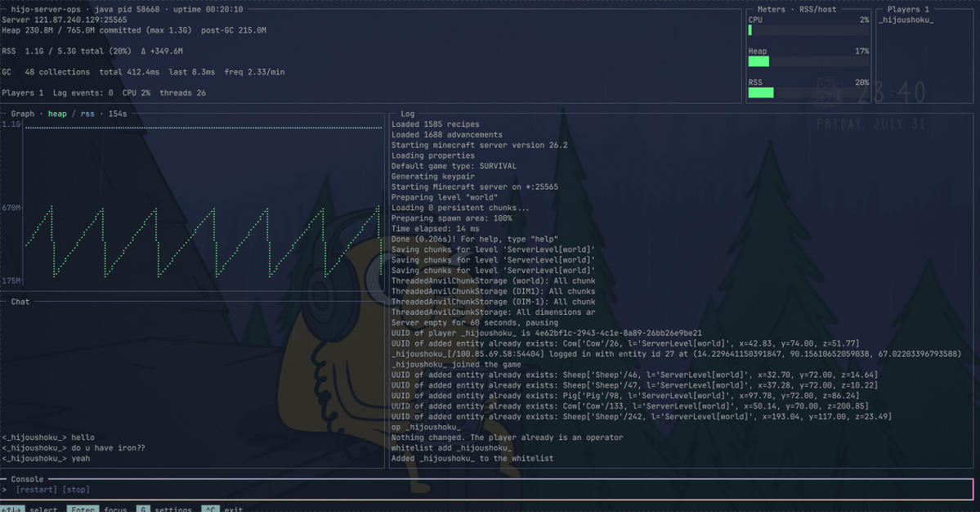Click the Enter focus key hint
This screenshot has height=512, width=980.
click(x=97, y=508)
